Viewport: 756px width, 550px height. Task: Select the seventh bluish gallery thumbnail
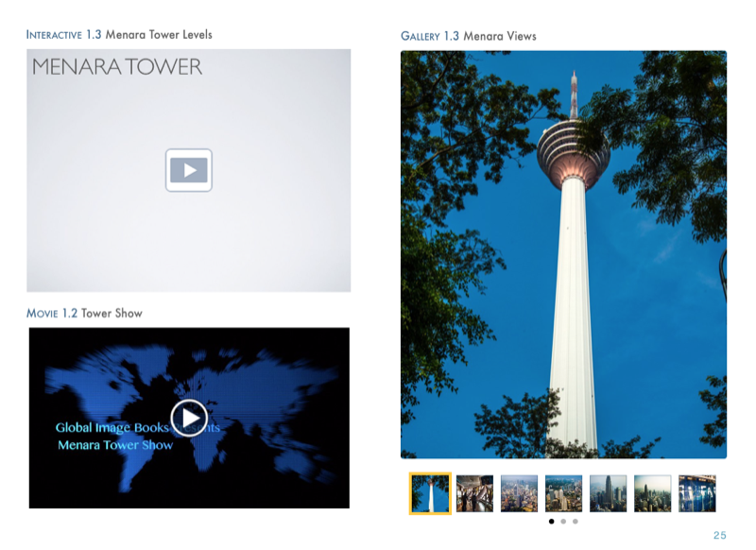pos(696,493)
